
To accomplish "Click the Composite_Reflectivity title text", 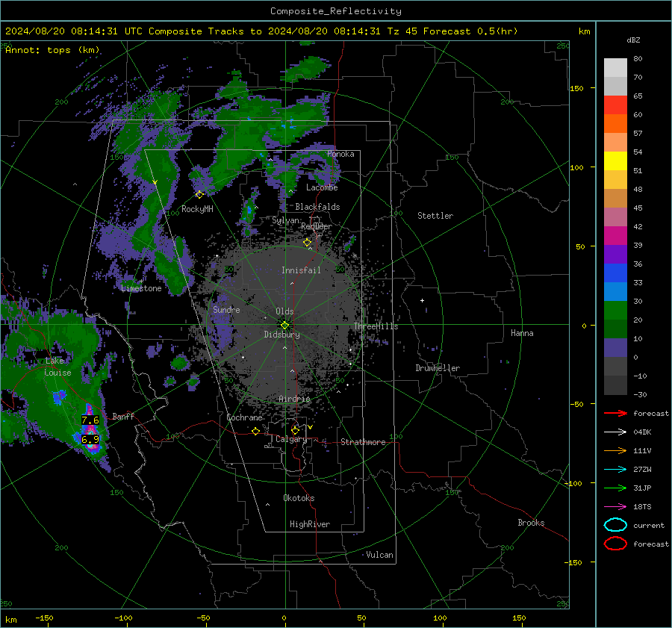I will click(336, 11).
